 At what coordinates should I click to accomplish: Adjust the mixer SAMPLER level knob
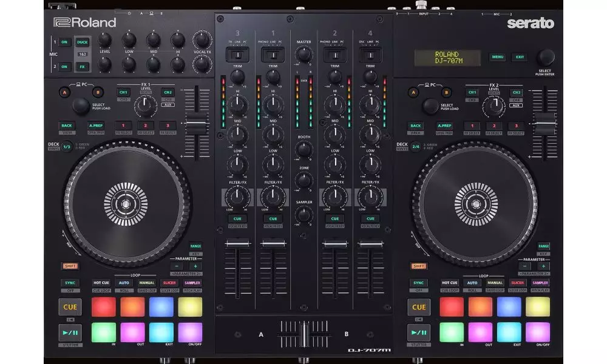(x=304, y=214)
